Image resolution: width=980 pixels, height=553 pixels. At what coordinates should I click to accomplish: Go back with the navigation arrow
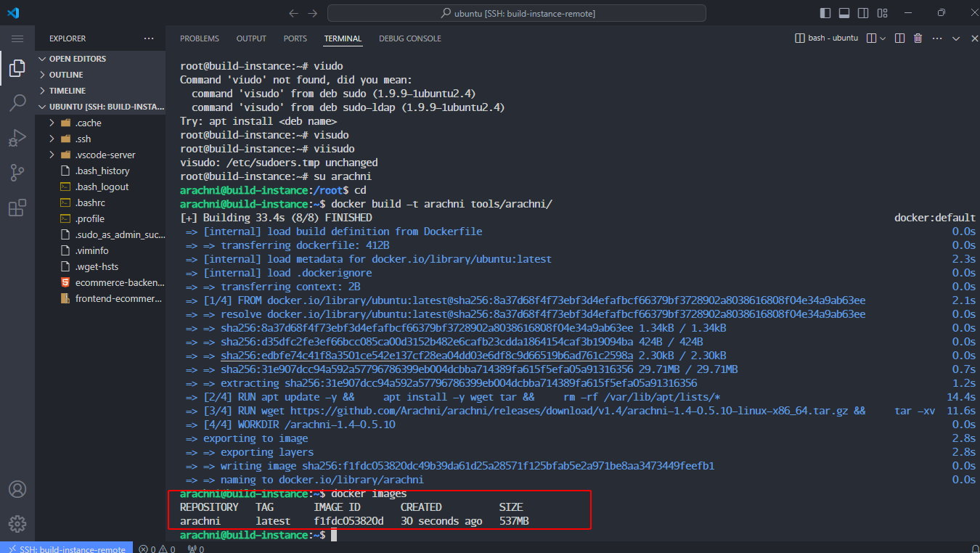coord(293,13)
